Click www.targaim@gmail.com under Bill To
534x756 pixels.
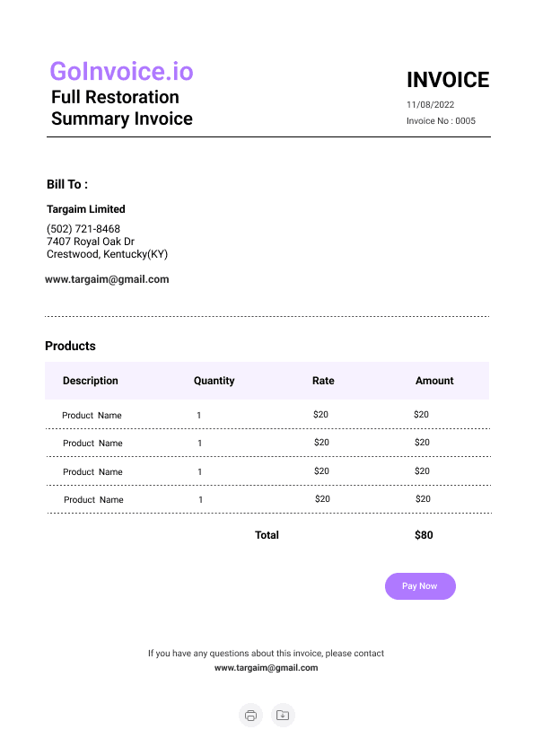(x=107, y=279)
